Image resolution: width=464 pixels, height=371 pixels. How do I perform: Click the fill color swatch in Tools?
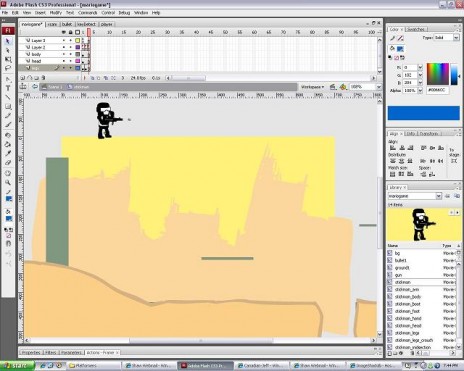click(9, 219)
